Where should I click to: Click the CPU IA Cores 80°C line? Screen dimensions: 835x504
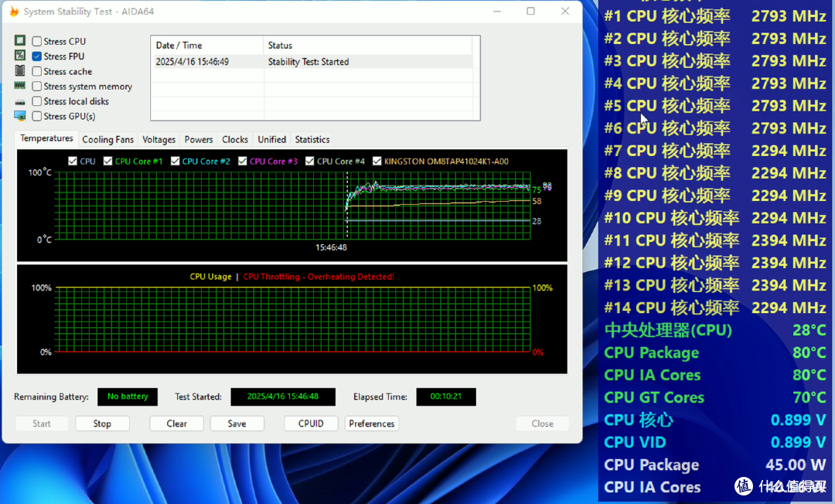point(714,375)
